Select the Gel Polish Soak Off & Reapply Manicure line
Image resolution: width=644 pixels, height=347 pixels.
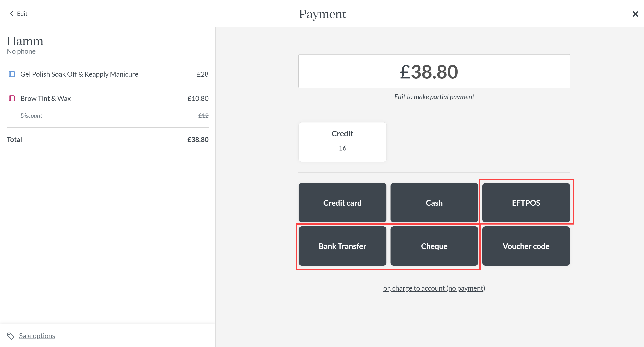[x=107, y=74]
